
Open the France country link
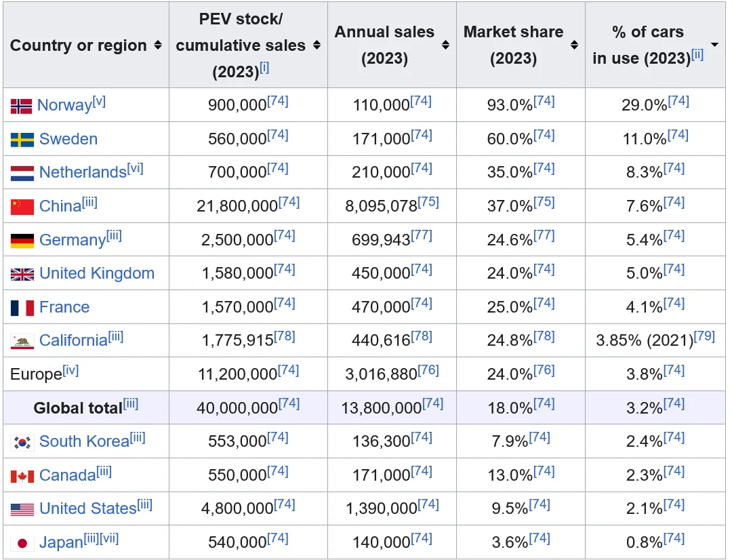pos(64,307)
